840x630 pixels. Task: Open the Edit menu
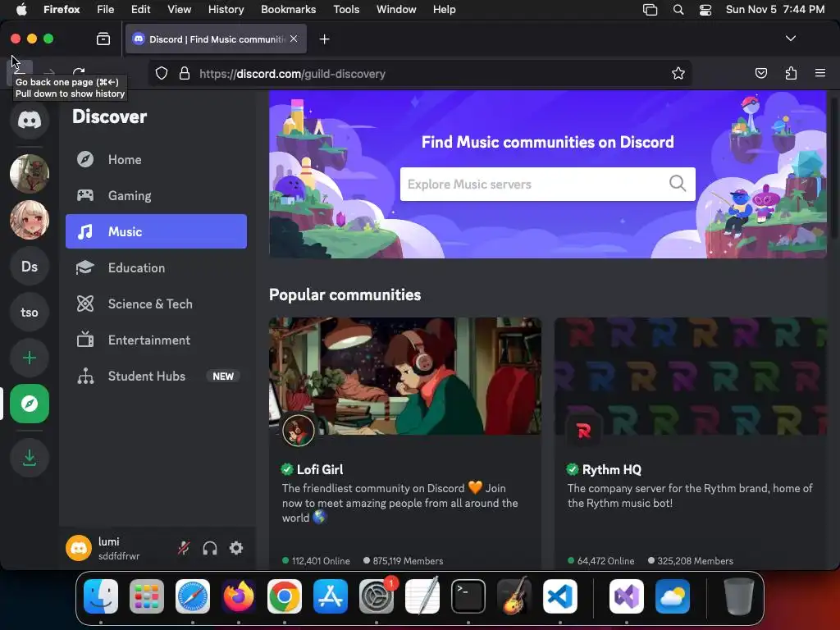coord(141,9)
